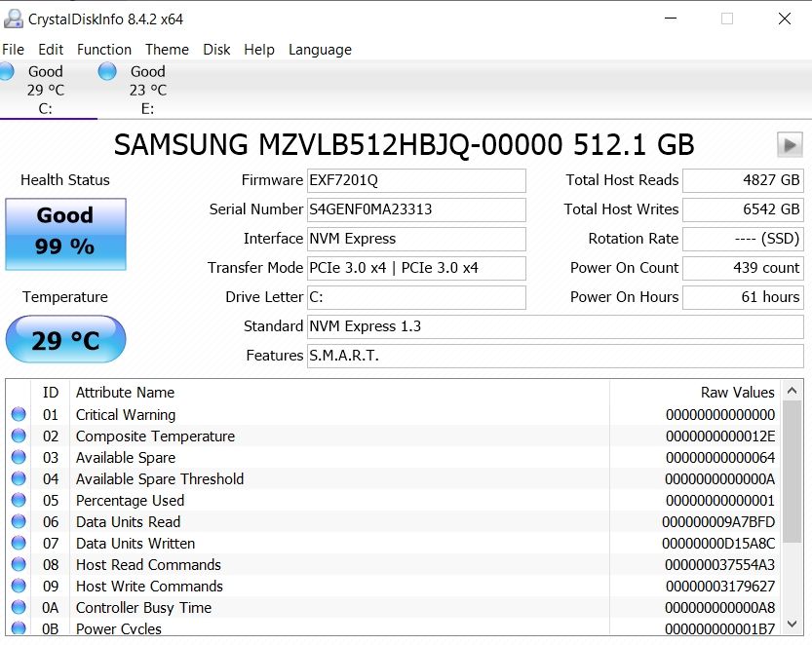812x645 pixels.
Task: Click the Interface field NVM Express
Action: (416, 239)
